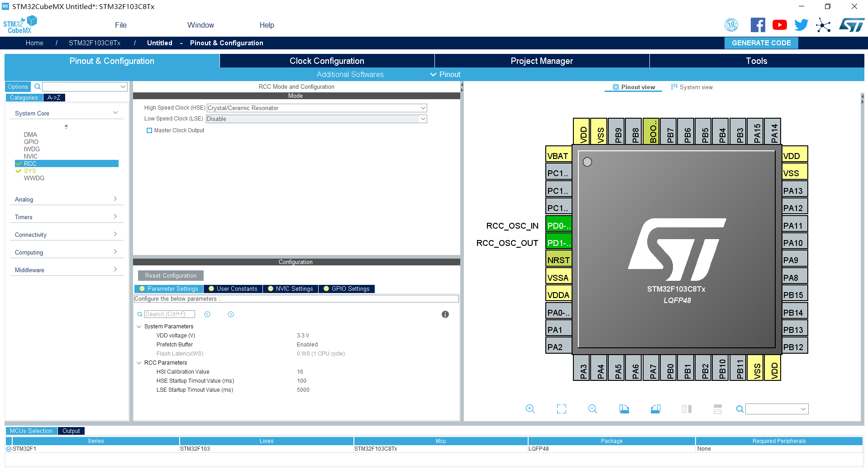
Task: Open Additional Softwares
Action: point(350,74)
